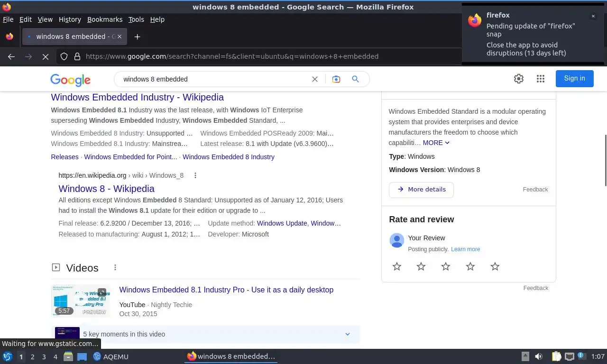The height and width of the screenshot is (364, 607).
Task: Open the AQEMU taskbar entry
Action: coord(111,356)
